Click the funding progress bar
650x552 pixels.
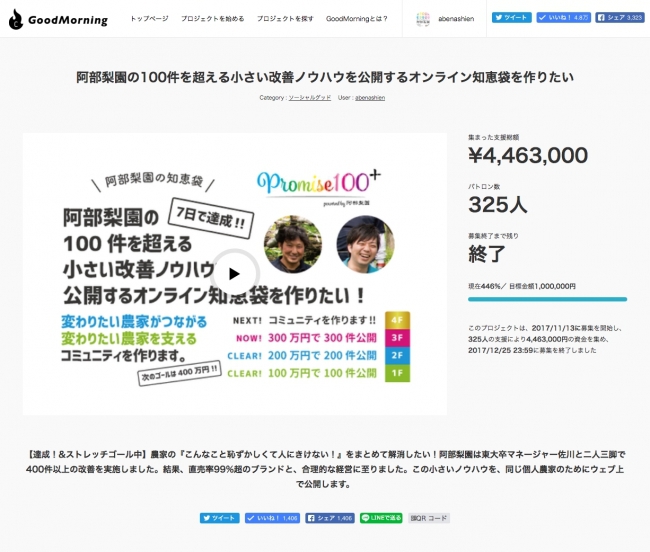pos(547,298)
